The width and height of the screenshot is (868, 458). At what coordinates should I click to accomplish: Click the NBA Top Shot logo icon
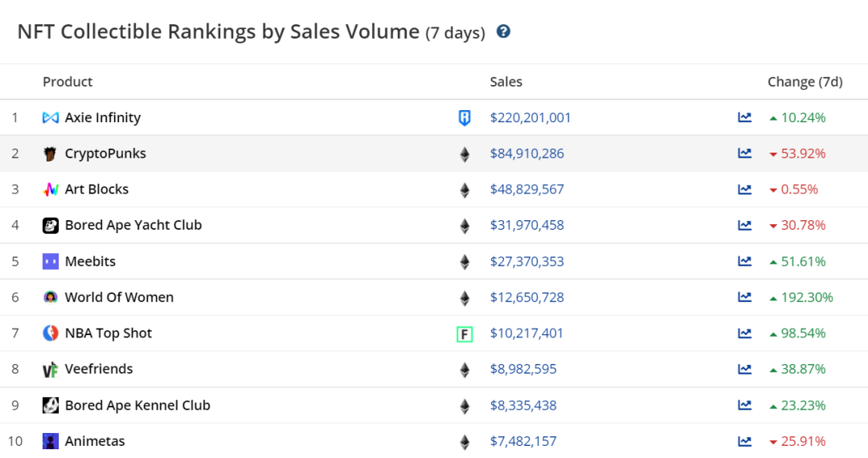click(51, 333)
